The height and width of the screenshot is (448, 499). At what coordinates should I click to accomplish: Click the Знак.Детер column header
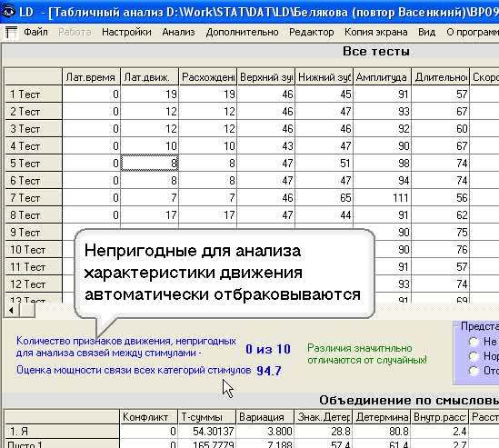coord(323,417)
